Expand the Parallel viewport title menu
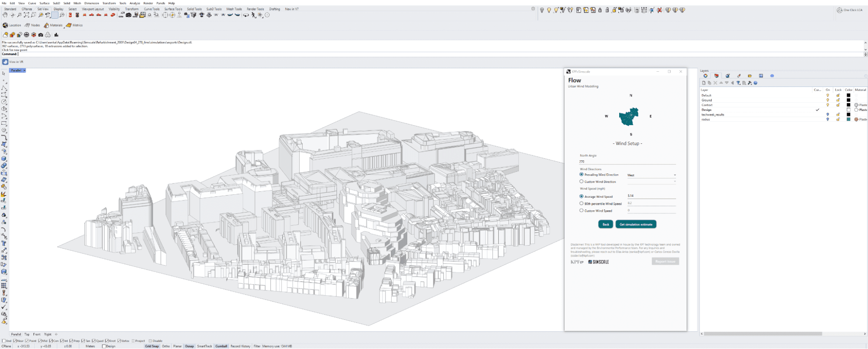 click(x=24, y=70)
